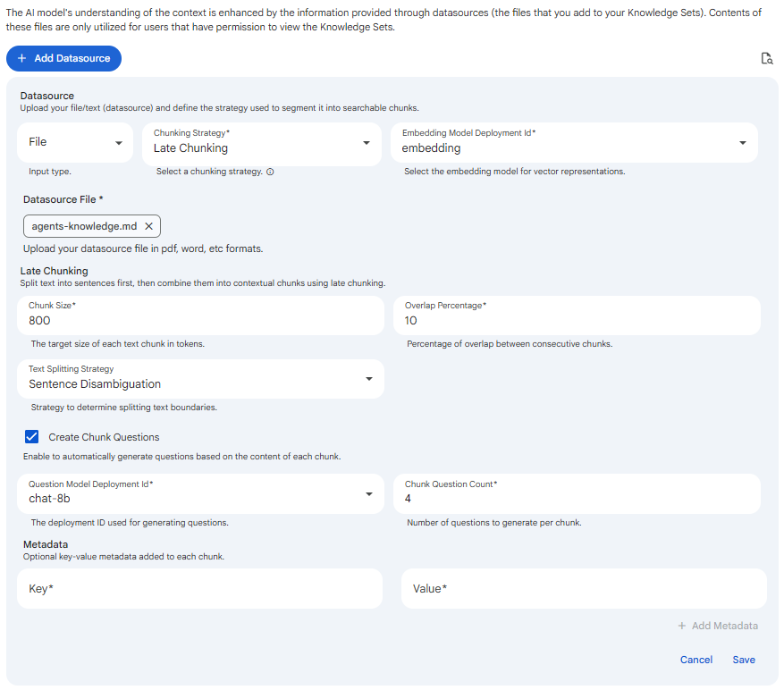Expand the Text Splitting Strategy dropdown

(200, 379)
